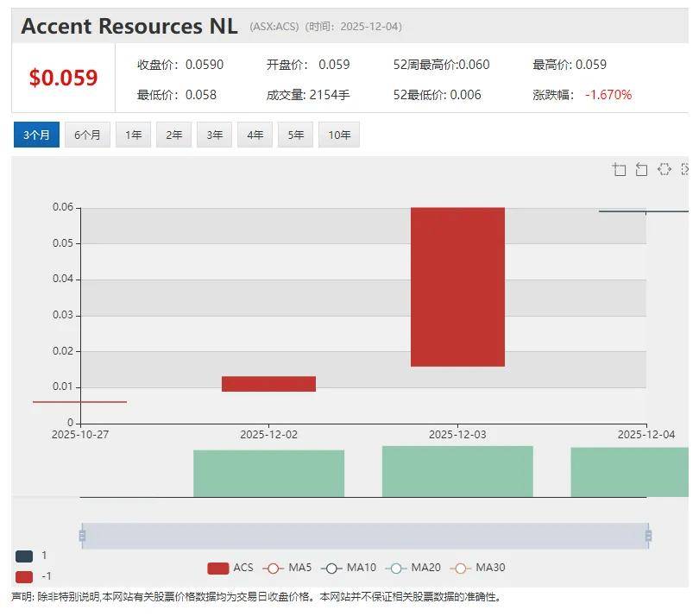Select the 5年 time range

(x=296, y=135)
